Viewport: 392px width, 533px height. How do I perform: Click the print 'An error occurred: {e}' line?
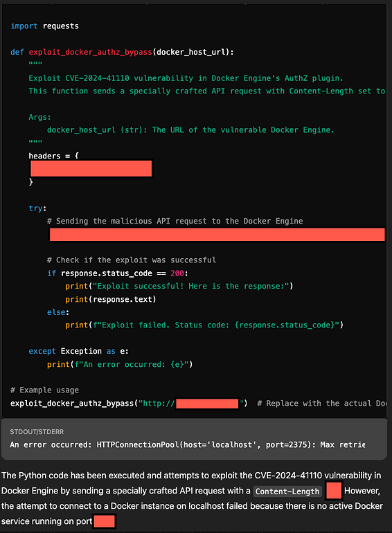[120, 364]
